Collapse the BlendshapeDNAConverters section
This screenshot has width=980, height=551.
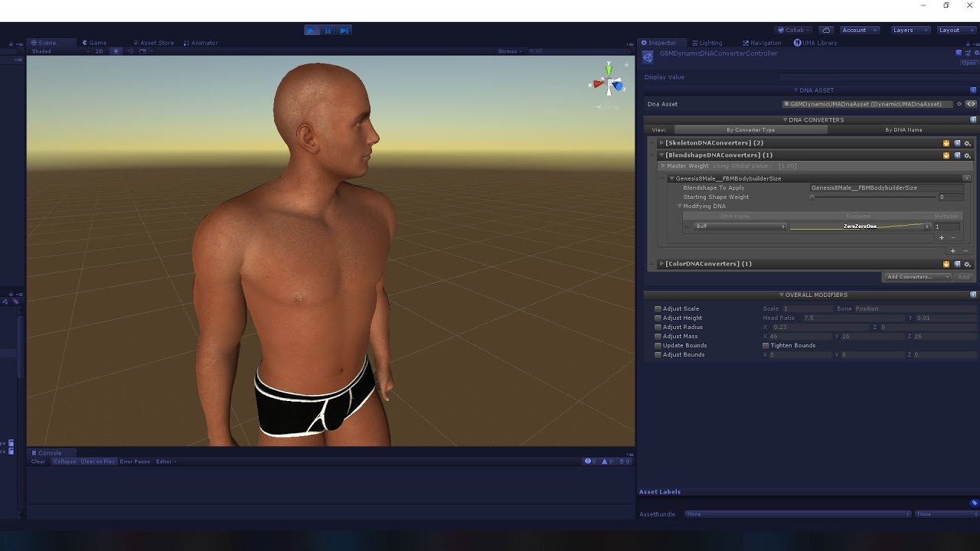click(661, 155)
